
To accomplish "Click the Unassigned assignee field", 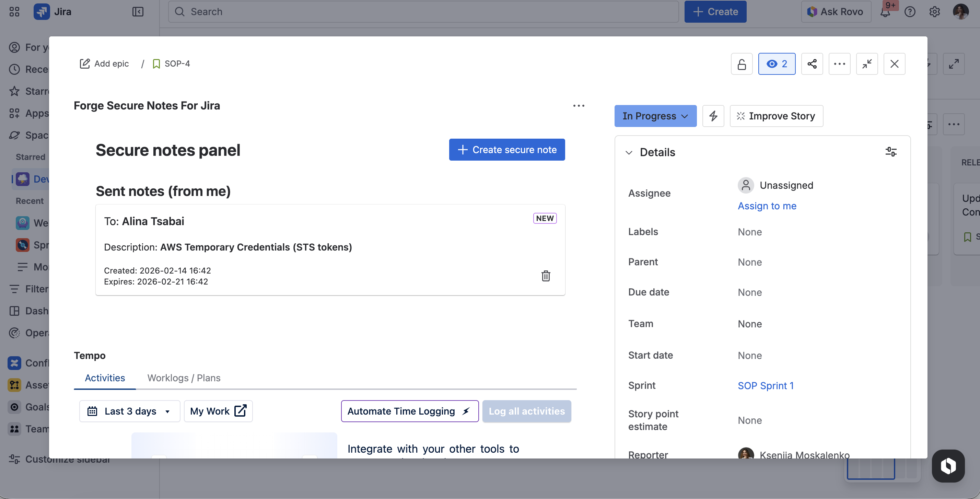I will (775, 185).
